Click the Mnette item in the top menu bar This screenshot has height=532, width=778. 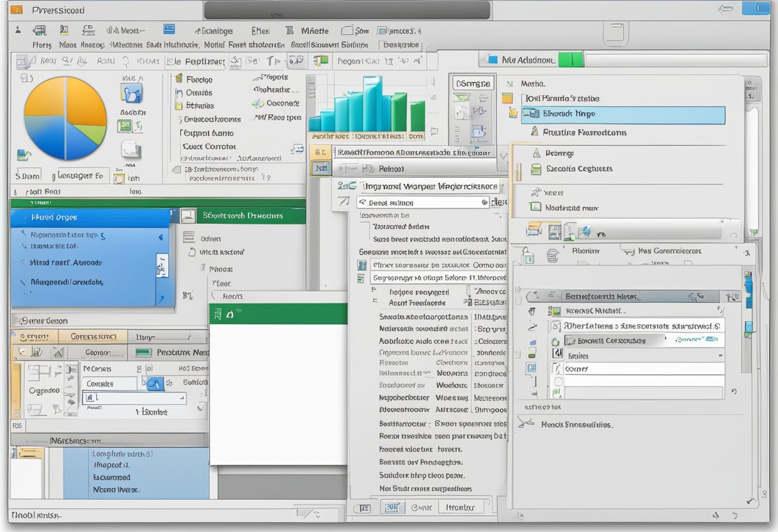click(315, 31)
